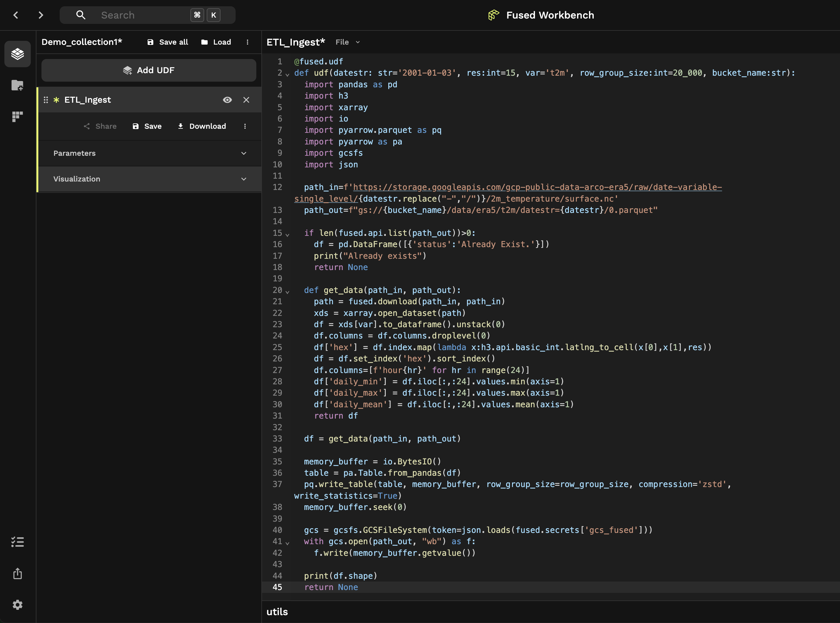The width and height of the screenshot is (840, 623).
Task: Select the ETL_Ingest UDF row
Action: click(149, 100)
